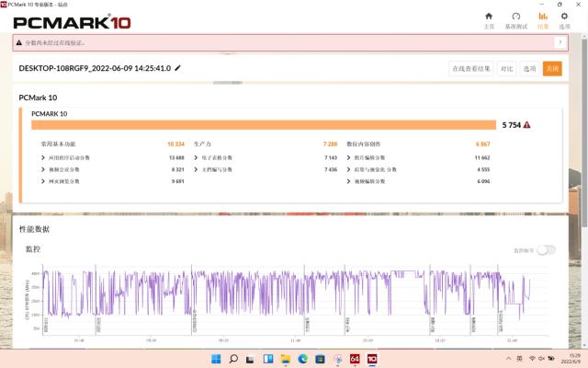Open the AIDA64 taskbar icon

point(355,359)
